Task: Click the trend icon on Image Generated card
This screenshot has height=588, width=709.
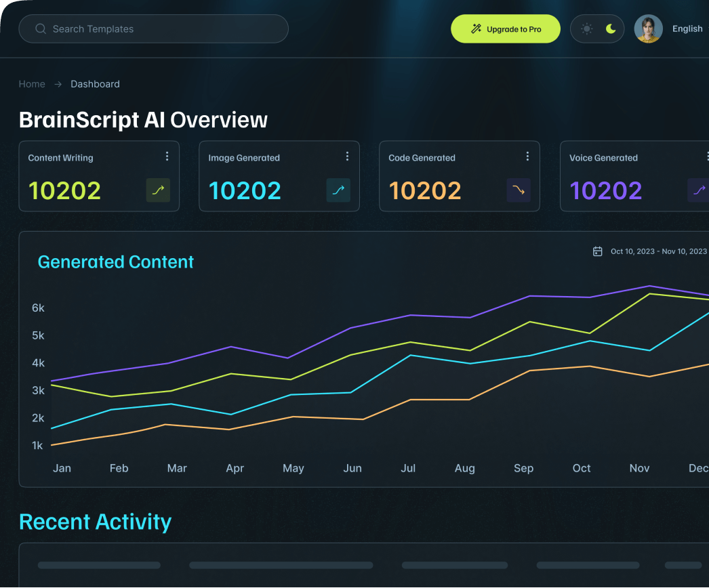Action: (x=338, y=190)
